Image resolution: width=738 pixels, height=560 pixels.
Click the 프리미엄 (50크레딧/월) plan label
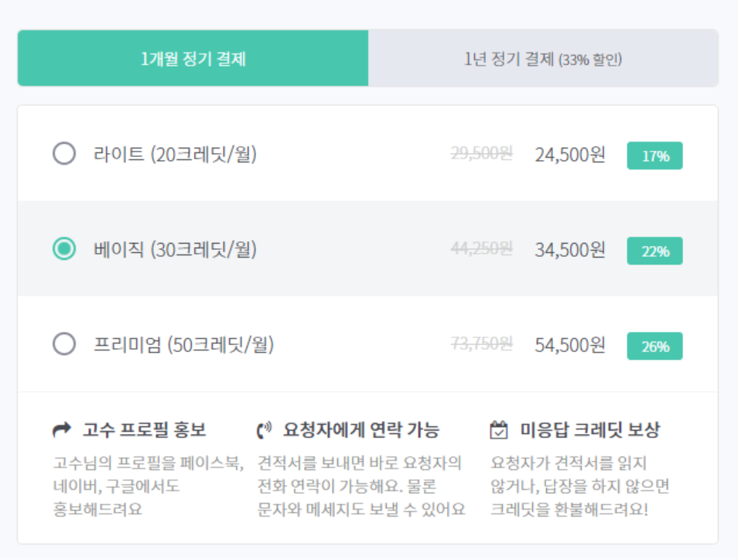point(183,345)
